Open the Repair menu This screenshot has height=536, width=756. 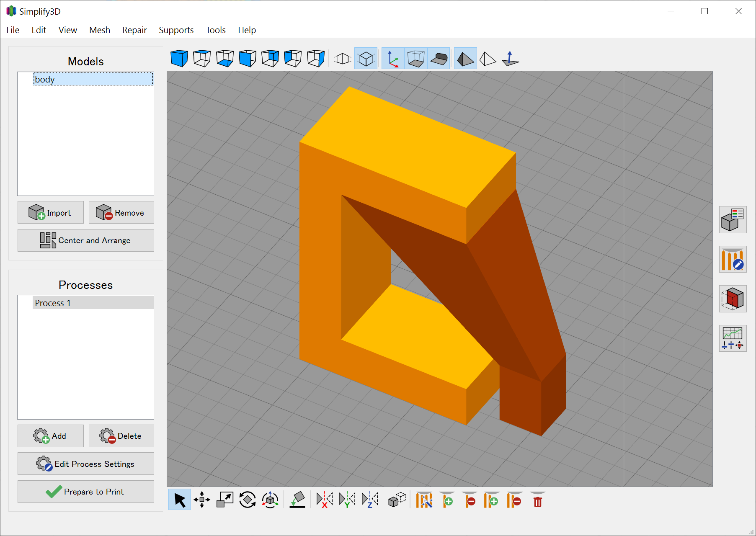click(134, 30)
